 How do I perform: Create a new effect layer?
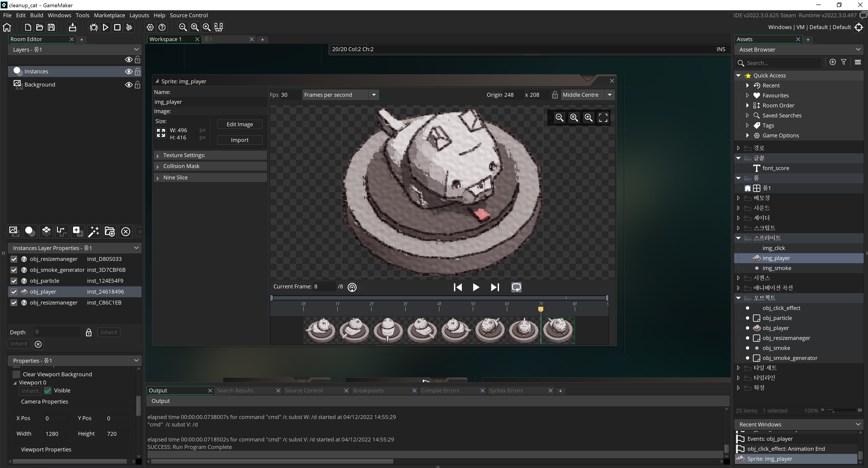pos(94,231)
